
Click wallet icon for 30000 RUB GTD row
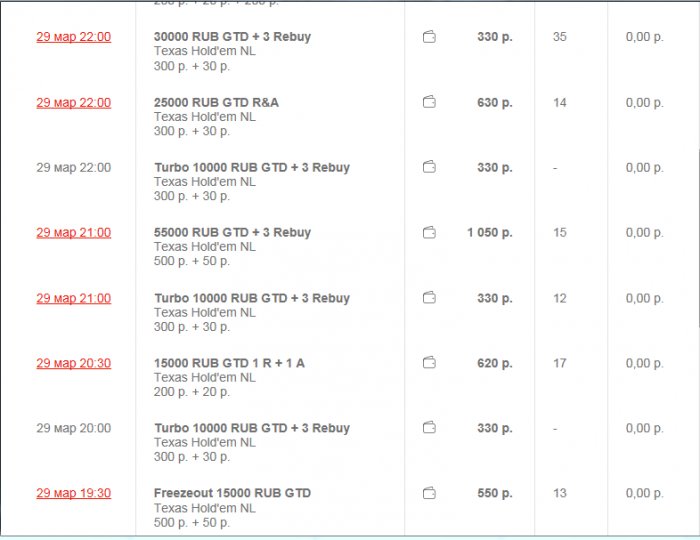tap(429, 37)
